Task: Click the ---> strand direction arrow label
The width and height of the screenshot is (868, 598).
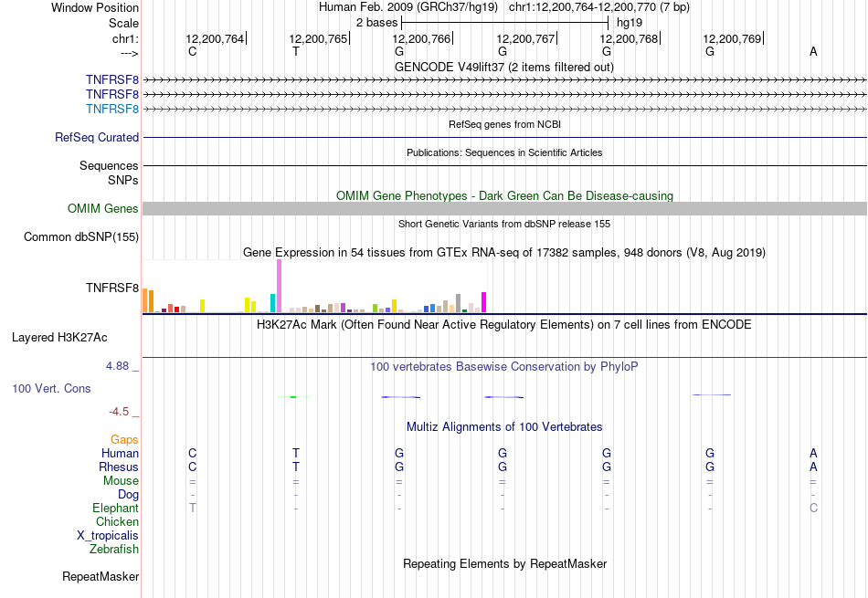Action: [x=129, y=53]
